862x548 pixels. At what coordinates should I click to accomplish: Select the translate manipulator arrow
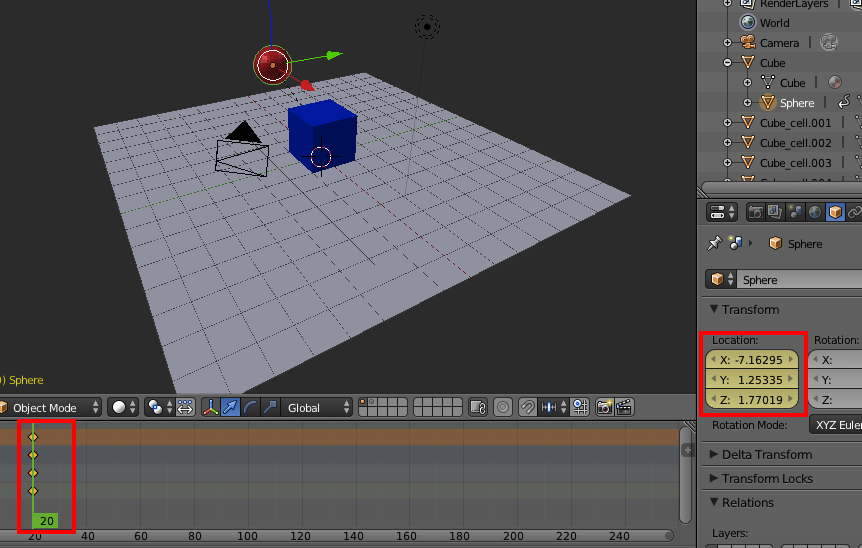point(230,407)
